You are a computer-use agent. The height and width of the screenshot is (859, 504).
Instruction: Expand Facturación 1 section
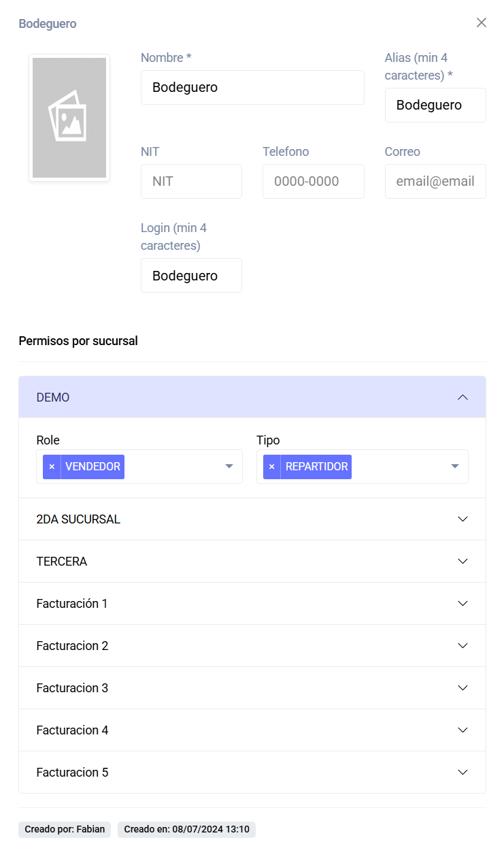(252, 603)
